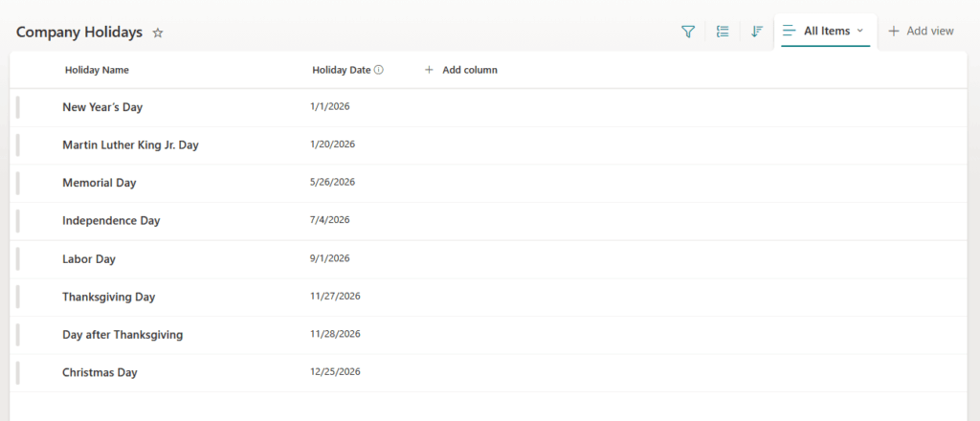The width and height of the screenshot is (980, 421).
Task: Open the Thanksgiving Day item
Action: [x=109, y=298]
